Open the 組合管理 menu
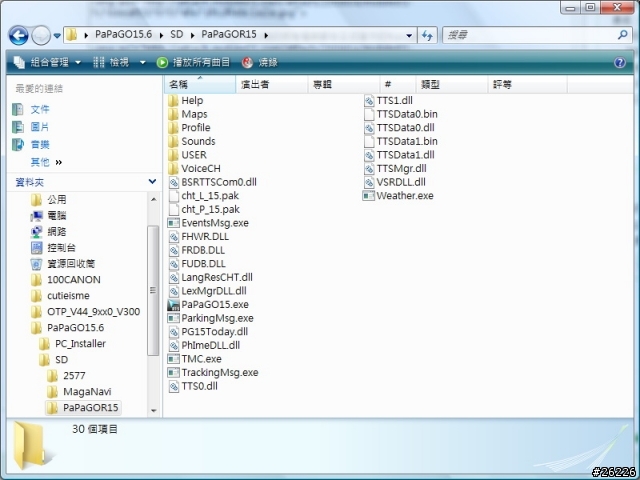The image size is (640, 480). [x=47, y=62]
